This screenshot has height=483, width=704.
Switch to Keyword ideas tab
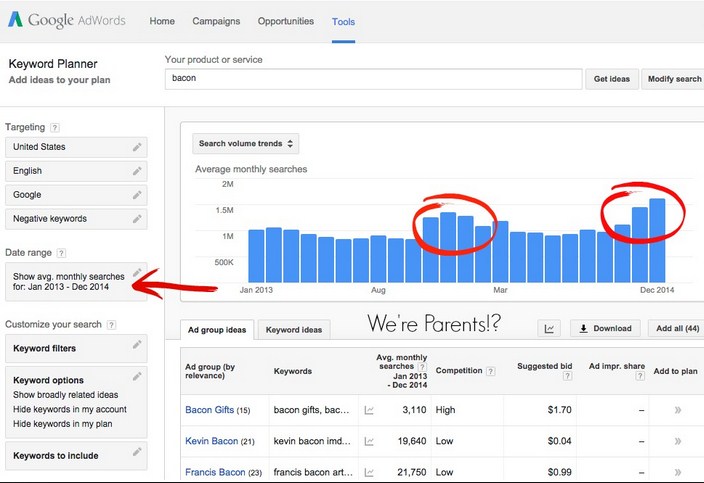[294, 330]
